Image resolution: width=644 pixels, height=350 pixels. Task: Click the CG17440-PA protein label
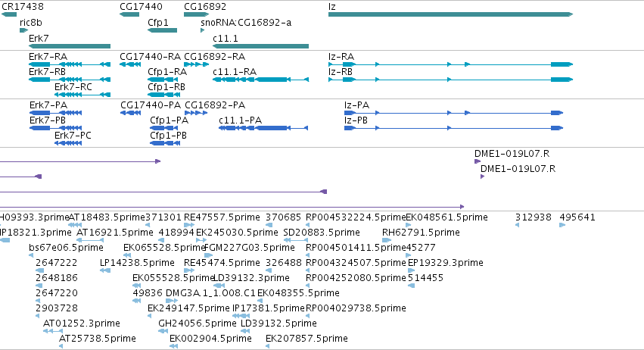pos(151,105)
